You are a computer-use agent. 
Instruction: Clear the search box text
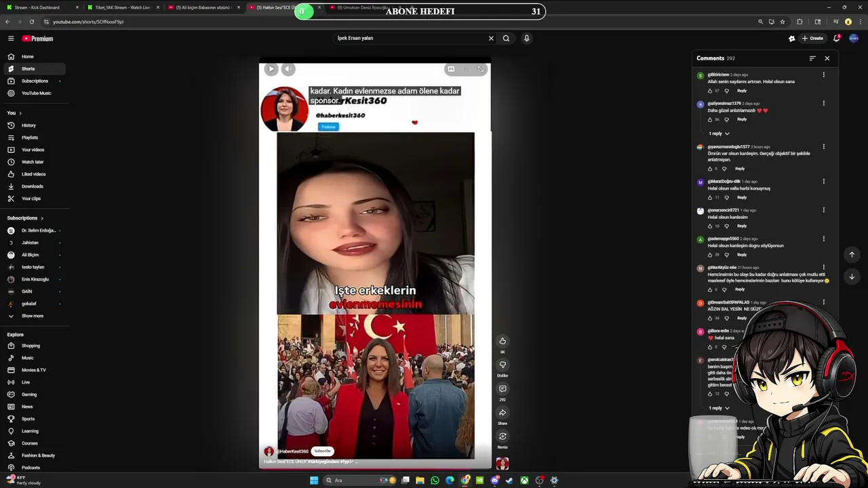(491, 39)
